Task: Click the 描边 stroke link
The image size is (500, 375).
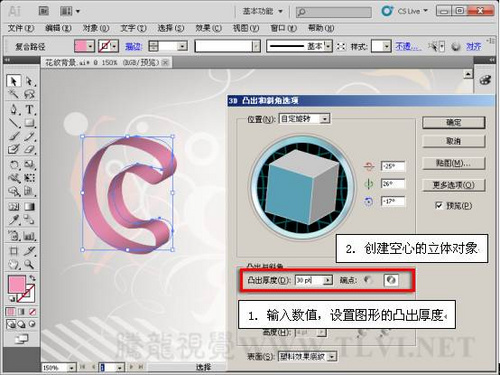Action: pyautogui.click(x=133, y=46)
